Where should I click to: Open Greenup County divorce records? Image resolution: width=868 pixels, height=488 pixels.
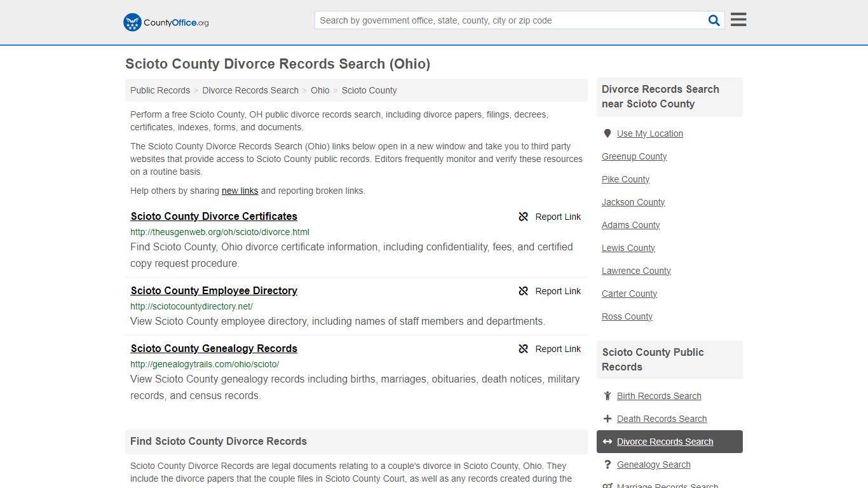pyautogui.click(x=634, y=156)
